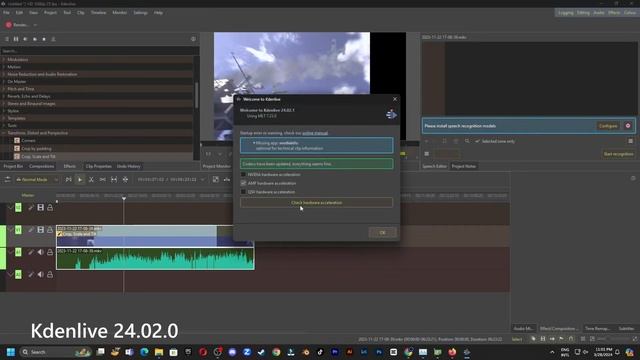
Task: Click the red Render button icon
Action: coord(9,25)
